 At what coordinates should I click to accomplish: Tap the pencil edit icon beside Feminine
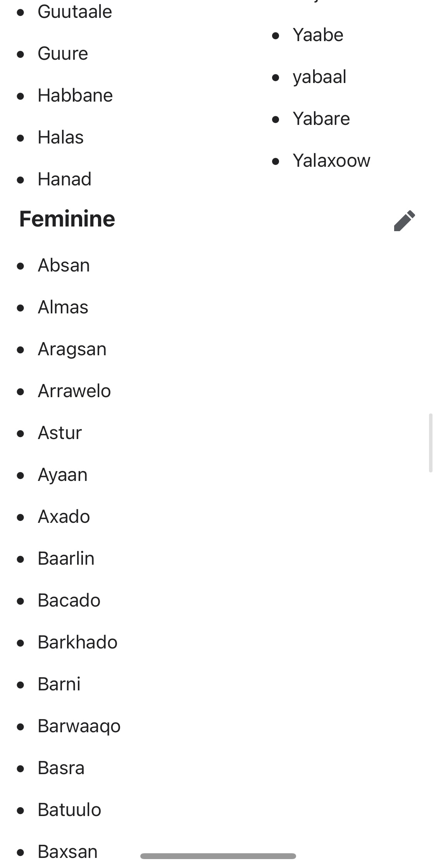click(x=404, y=221)
